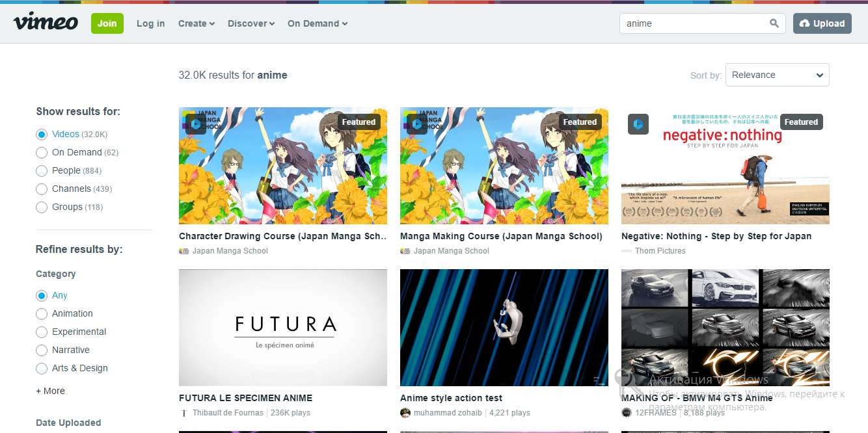Select Experimental category radio button
868x433 pixels.
(42, 332)
